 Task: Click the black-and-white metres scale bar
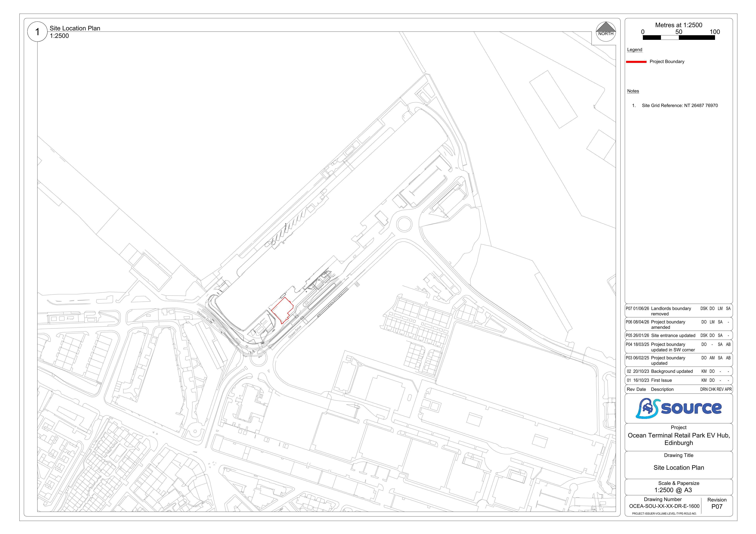coord(679,37)
